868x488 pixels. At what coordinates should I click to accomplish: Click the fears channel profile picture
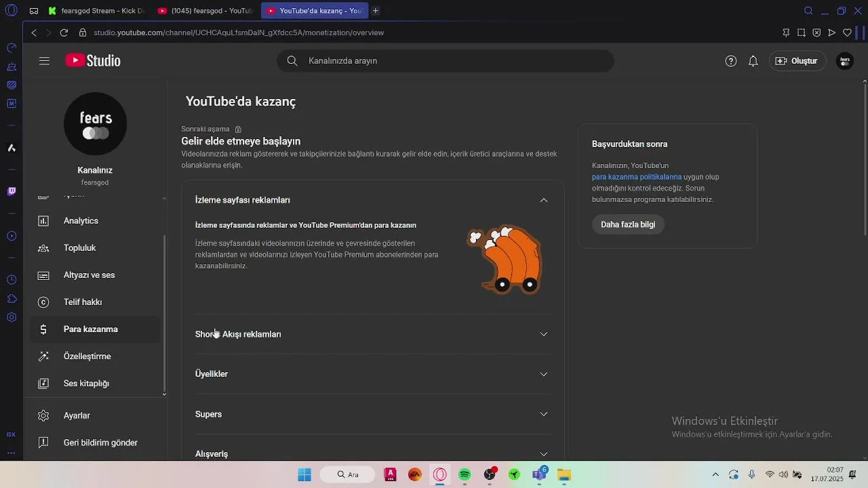(96, 124)
